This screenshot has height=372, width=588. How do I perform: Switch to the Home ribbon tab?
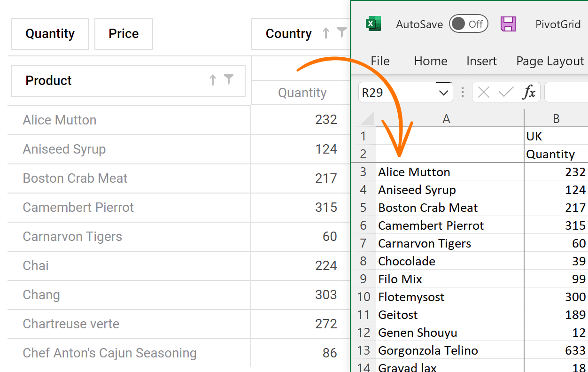point(430,61)
